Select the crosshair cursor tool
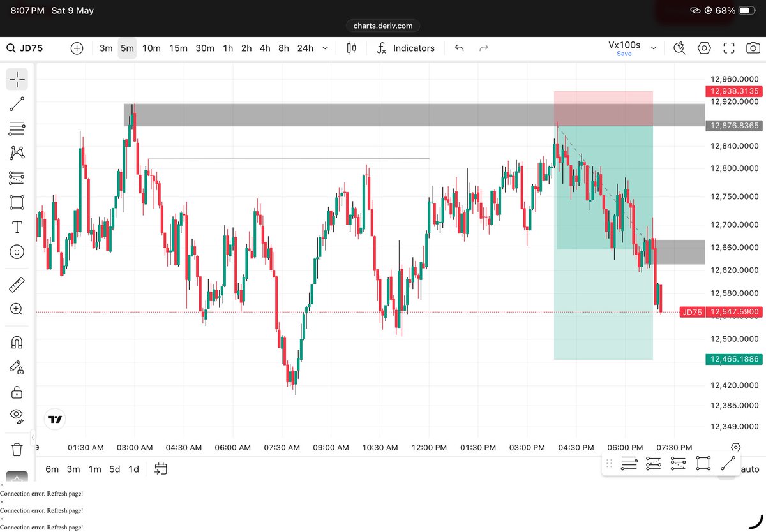The height and width of the screenshot is (532, 766). 17,79
